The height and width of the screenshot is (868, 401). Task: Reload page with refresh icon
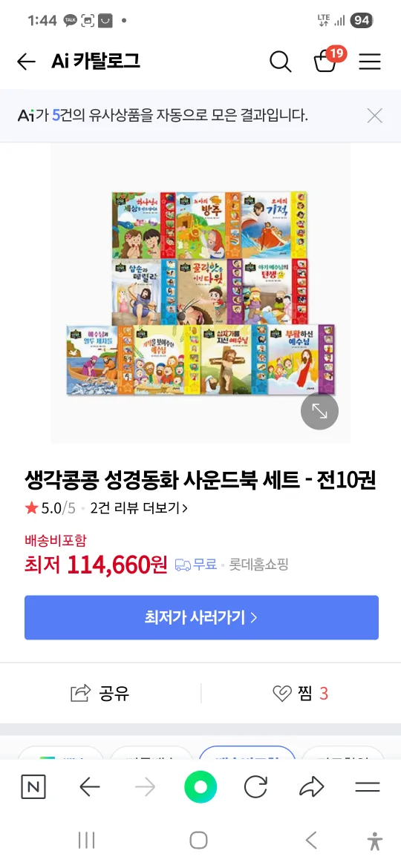click(256, 786)
